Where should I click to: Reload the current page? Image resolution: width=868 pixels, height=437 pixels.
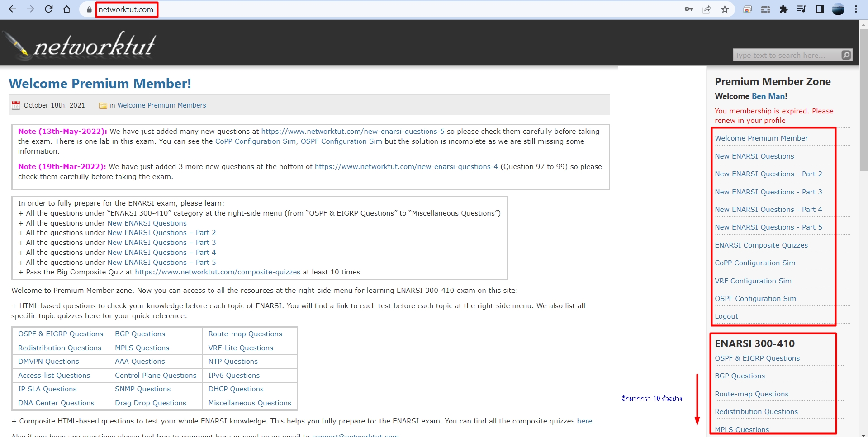pyautogui.click(x=49, y=9)
